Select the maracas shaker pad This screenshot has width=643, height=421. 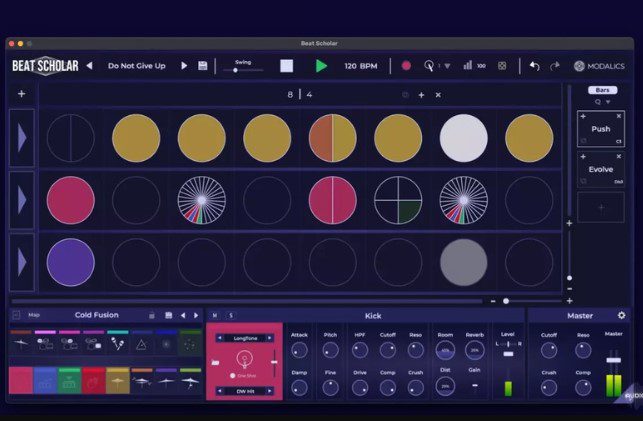(x=117, y=344)
